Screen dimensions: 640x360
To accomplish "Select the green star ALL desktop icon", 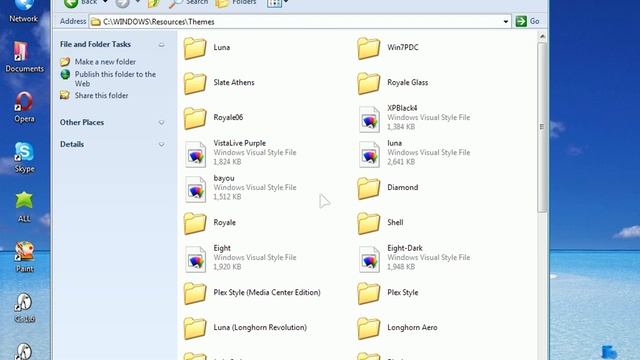I will 24,207.
